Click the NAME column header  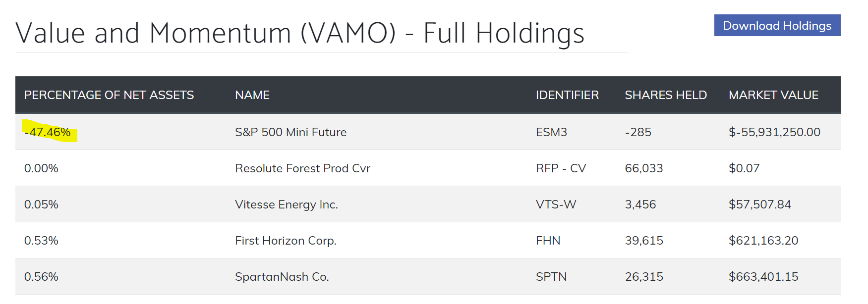point(252,95)
